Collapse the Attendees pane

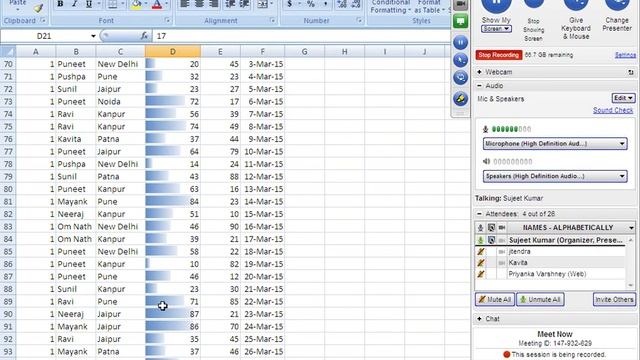[x=480, y=214]
